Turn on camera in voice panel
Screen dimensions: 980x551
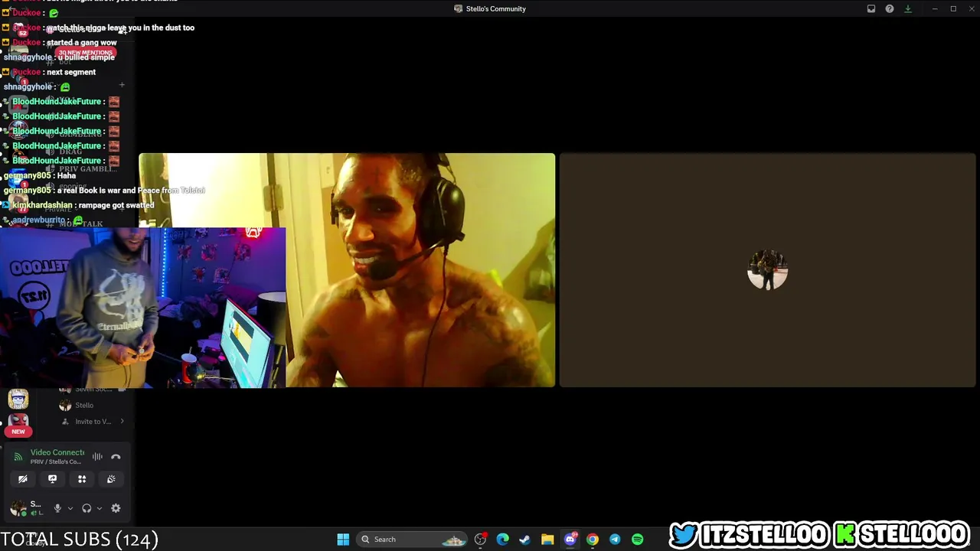tap(23, 479)
